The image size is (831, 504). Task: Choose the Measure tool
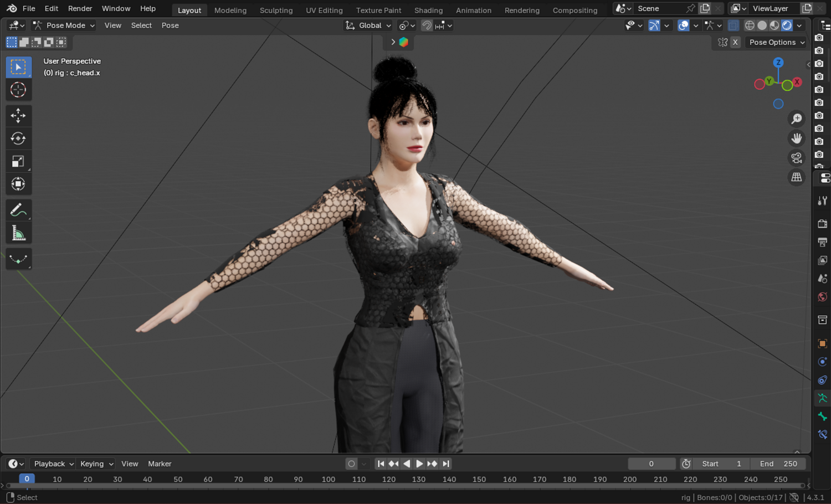18,233
